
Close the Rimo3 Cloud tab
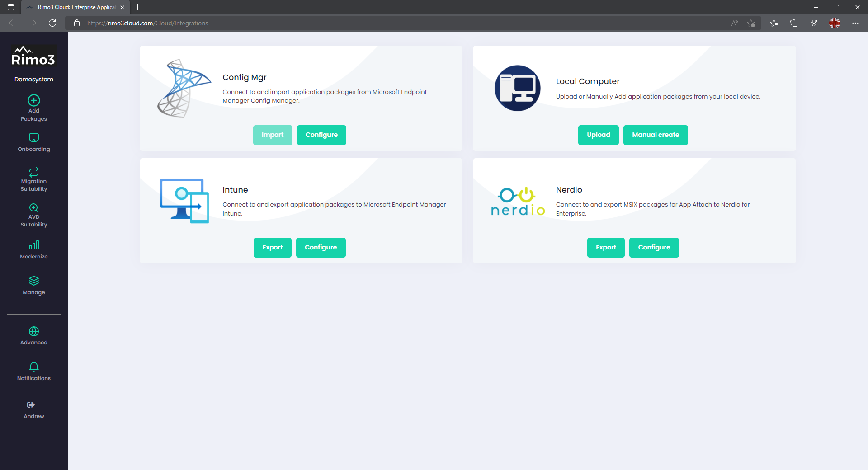tap(122, 7)
